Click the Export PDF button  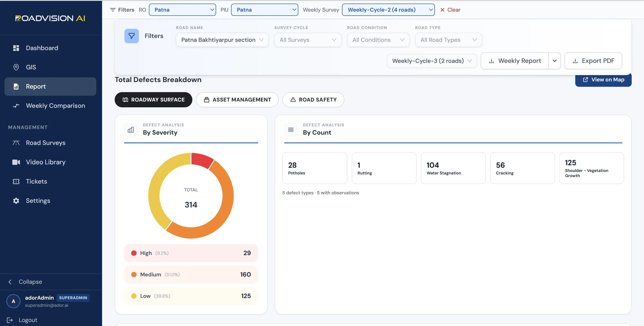click(x=593, y=61)
